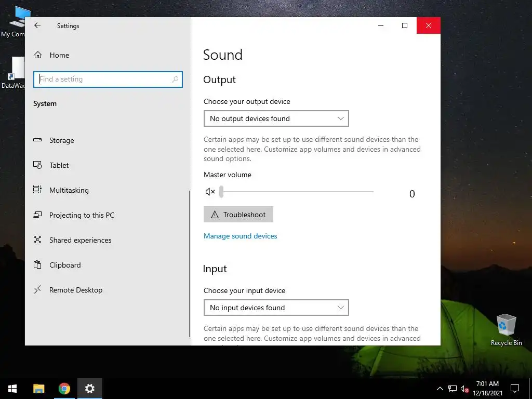The image size is (532, 399).
Task: Click the Tablet touch icon
Action: click(37, 165)
